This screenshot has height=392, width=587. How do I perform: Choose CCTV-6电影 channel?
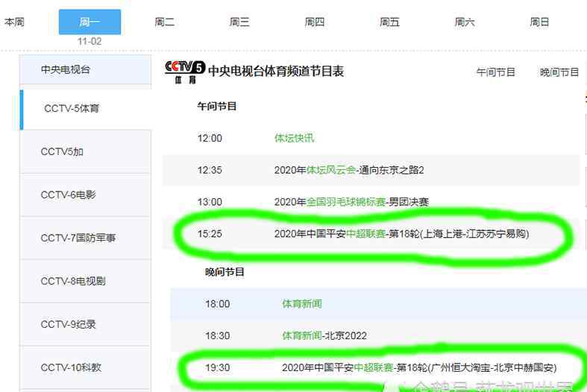click(86, 195)
